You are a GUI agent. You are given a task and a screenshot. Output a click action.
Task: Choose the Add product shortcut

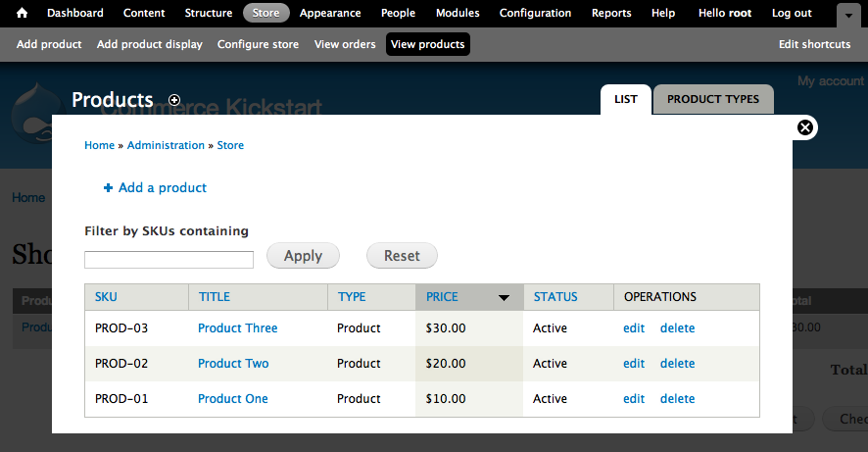point(49,44)
